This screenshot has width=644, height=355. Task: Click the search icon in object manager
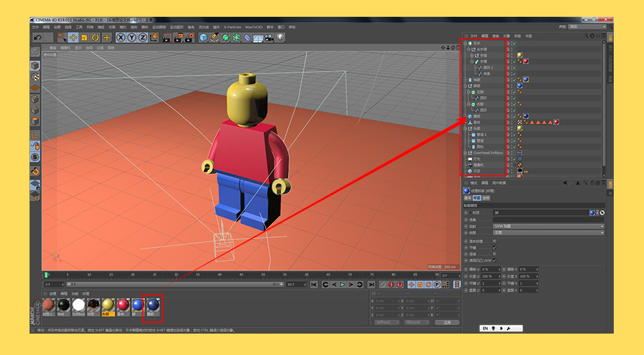point(586,36)
